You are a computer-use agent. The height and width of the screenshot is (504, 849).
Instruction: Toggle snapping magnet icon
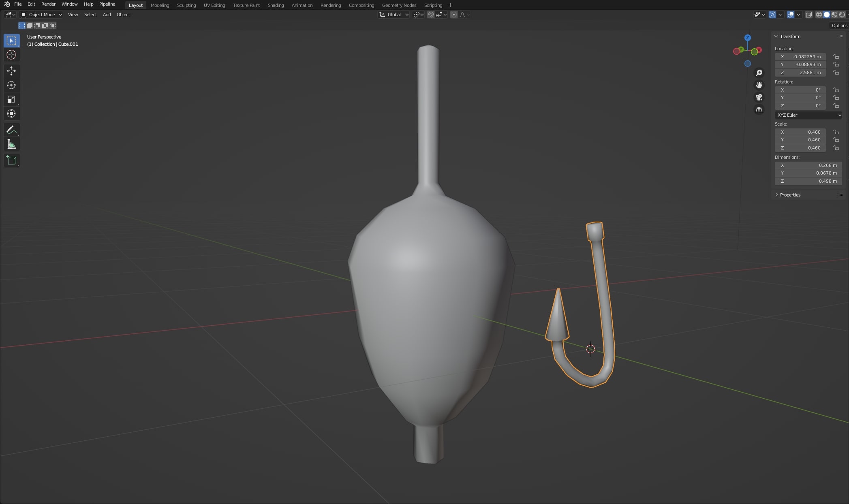pyautogui.click(x=431, y=15)
